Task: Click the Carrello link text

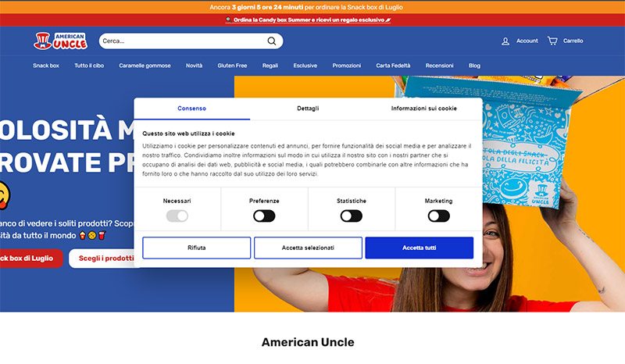Action: pyautogui.click(x=573, y=41)
